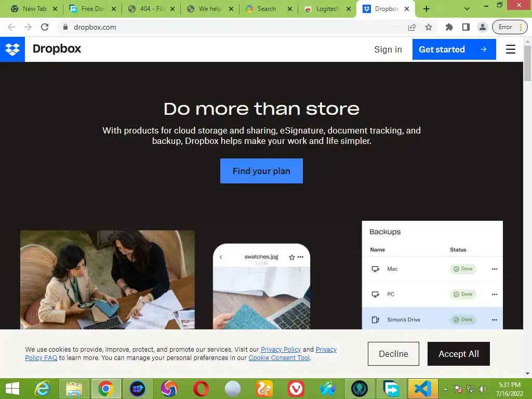Toggle the Chrome side panel
Screen dimensions: 532x399
466,27
